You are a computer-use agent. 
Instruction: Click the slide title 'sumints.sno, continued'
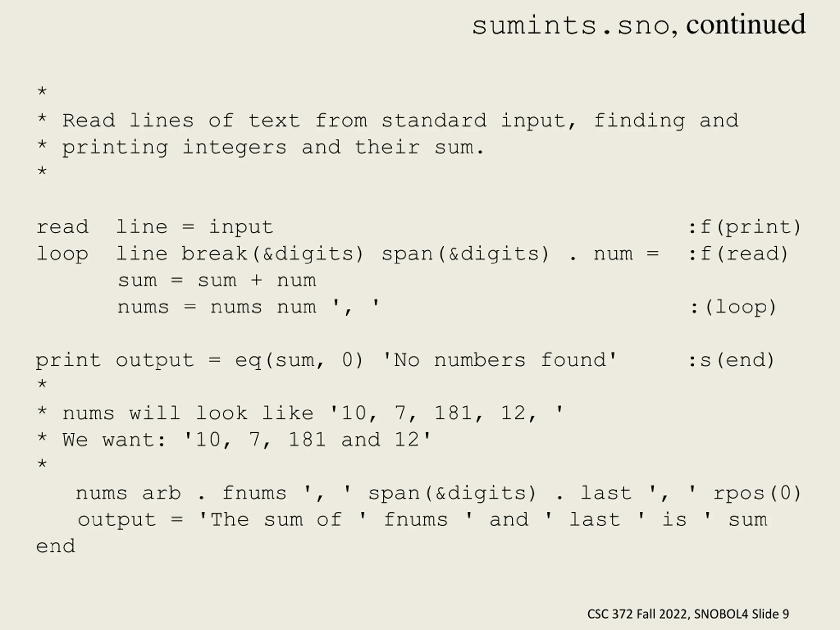[638, 25]
